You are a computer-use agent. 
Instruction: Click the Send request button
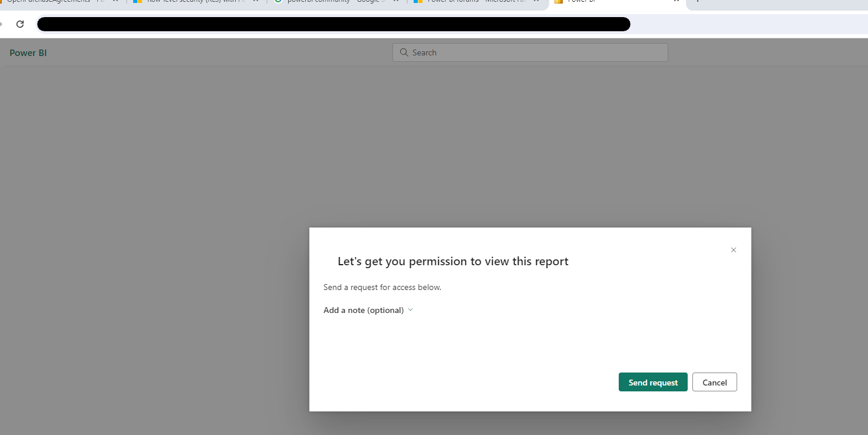(x=653, y=382)
